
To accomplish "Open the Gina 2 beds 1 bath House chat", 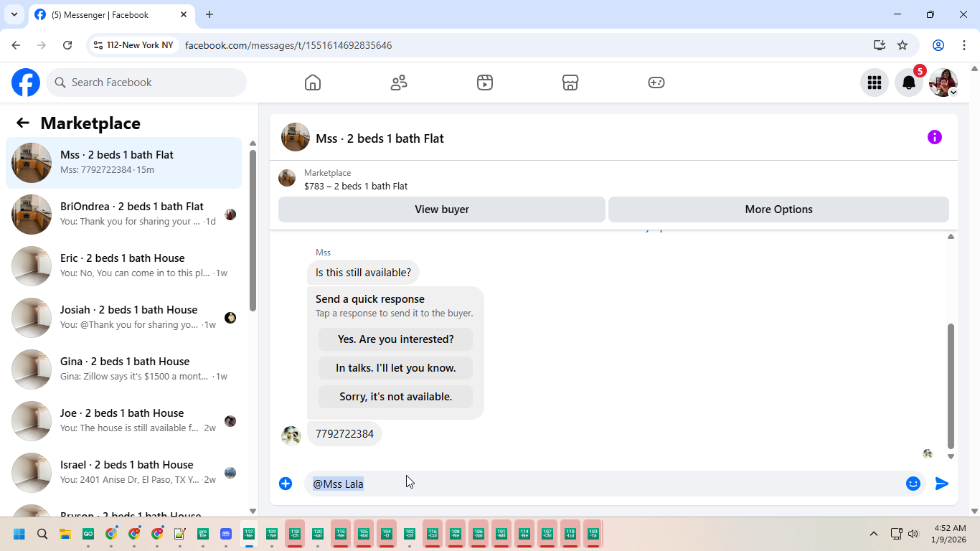I will (124, 369).
